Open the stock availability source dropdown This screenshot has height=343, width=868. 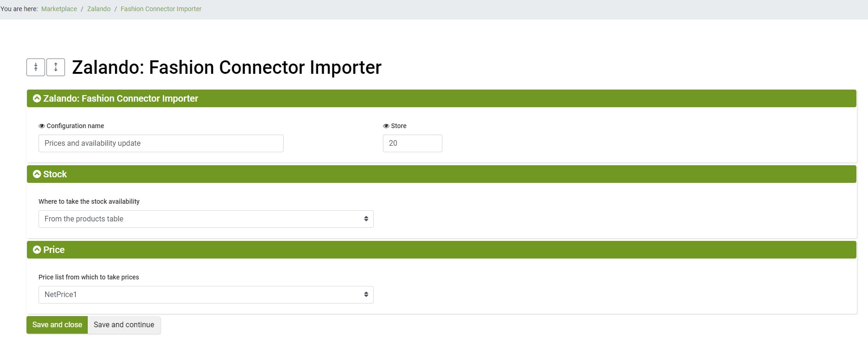point(206,219)
